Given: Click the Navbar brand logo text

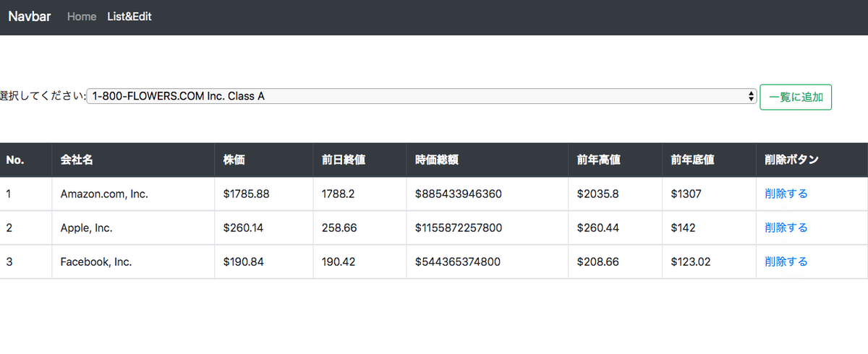Looking at the screenshot, I should [x=30, y=17].
